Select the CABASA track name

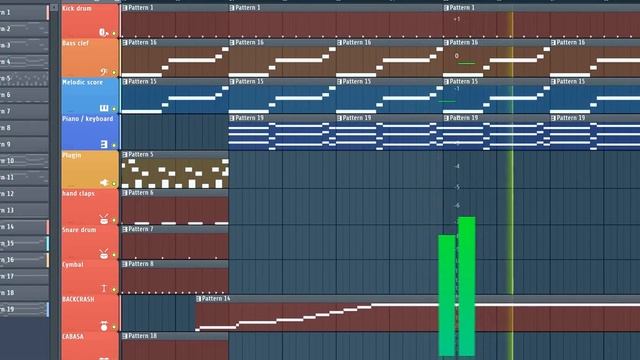pos(73,336)
